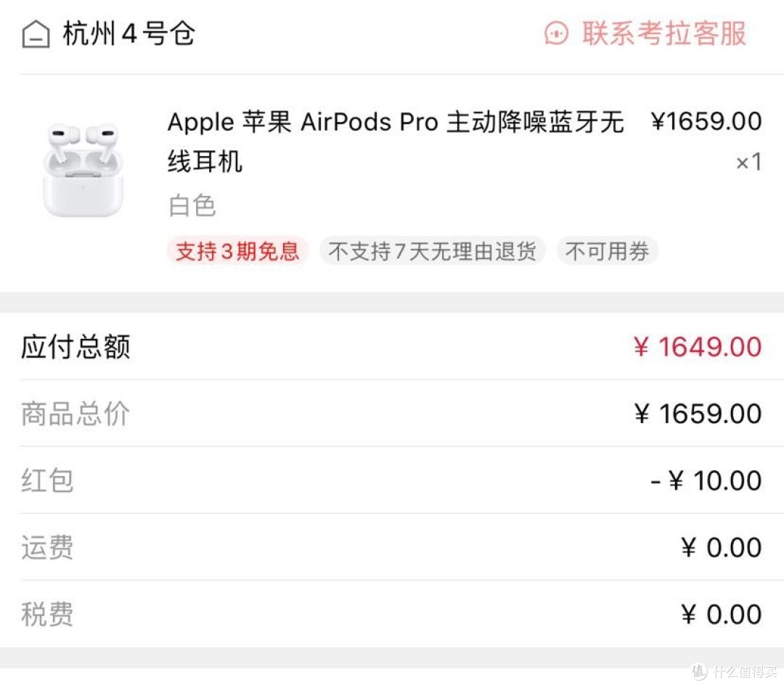Select the 商品总价 row label

75,414
